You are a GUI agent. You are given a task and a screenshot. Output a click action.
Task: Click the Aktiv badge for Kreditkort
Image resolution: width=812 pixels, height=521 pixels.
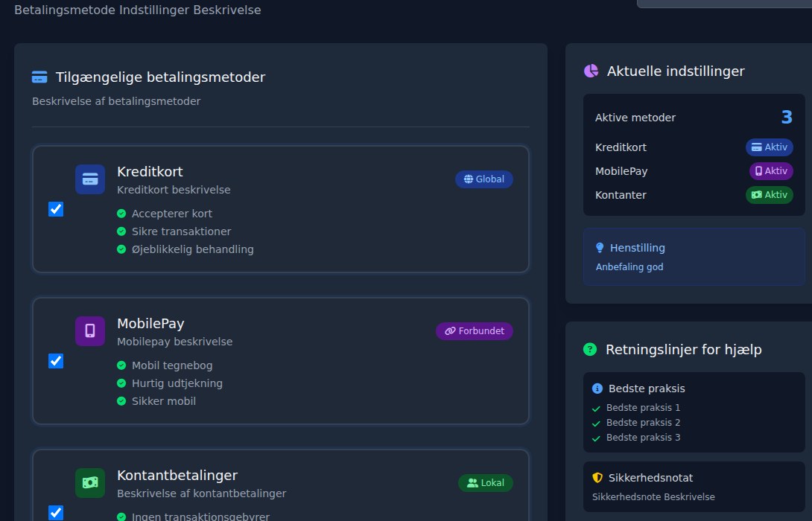[x=770, y=147]
